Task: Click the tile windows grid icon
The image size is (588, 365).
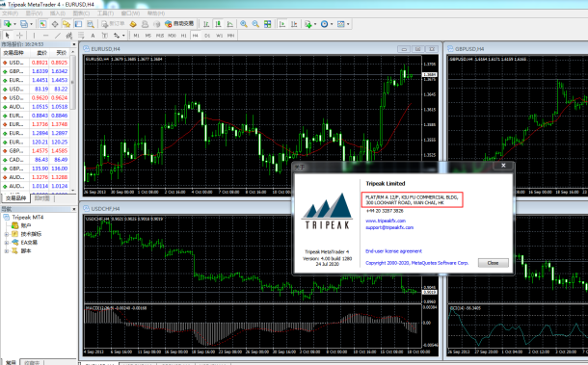Action: (x=268, y=24)
